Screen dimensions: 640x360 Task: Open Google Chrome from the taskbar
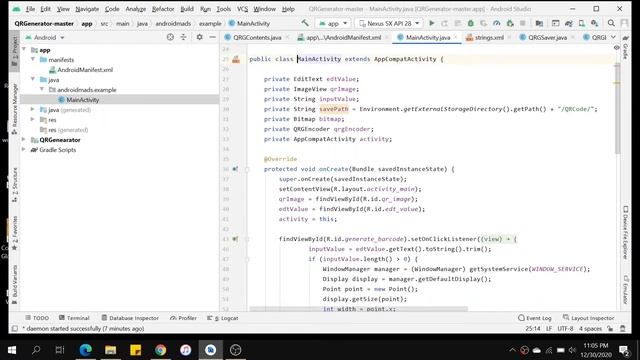[x=160, y=350]
